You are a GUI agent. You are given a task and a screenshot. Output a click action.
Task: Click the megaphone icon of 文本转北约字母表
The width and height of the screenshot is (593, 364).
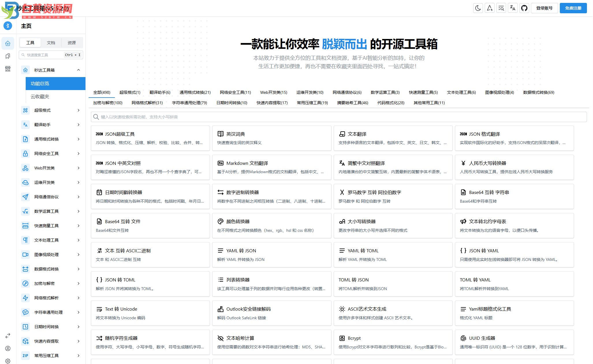point(463,221)
